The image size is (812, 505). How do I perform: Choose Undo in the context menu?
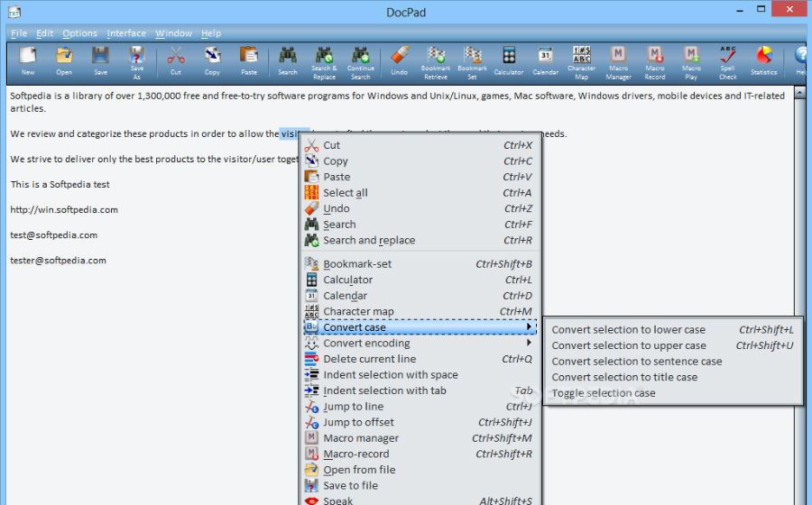click(420, 208)
